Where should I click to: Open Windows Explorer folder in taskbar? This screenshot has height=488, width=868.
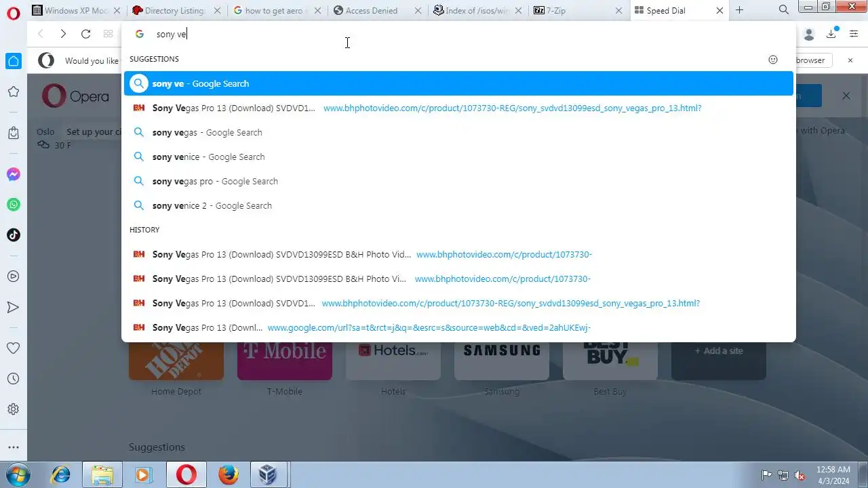(102, 474)
